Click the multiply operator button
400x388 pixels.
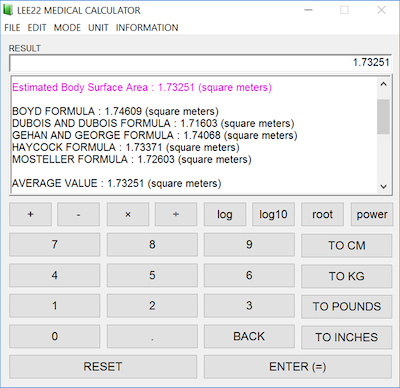click(128, 214)
